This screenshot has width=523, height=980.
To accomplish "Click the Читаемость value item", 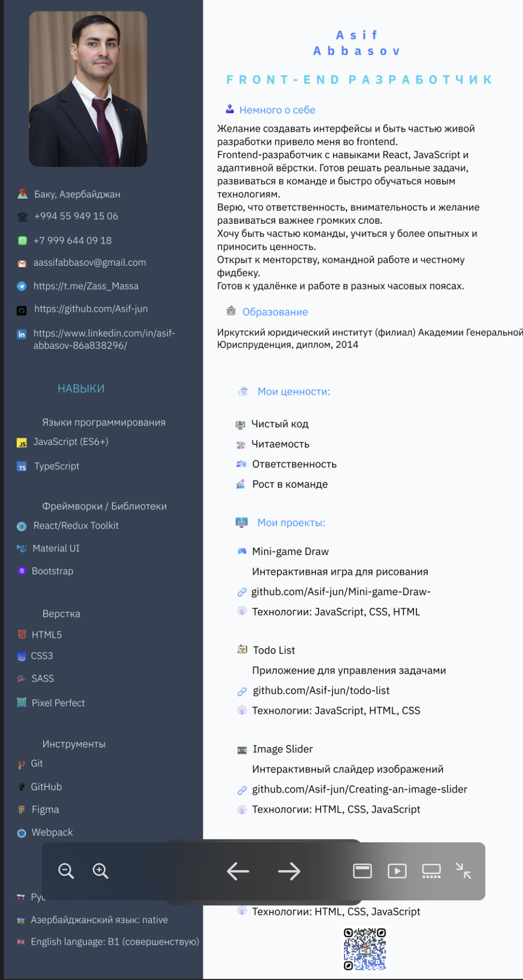I will tap(280, 444).
